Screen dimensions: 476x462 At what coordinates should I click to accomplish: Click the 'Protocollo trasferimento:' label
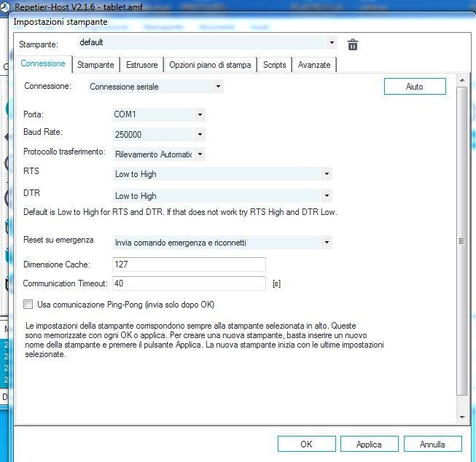coord(64,152)
